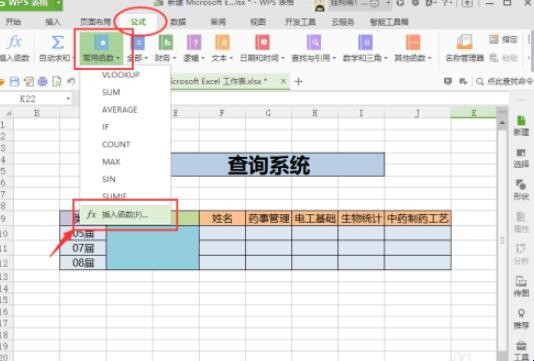Close the Excel 工作表.xlsx document tab
Viewport: 534px width, 361px height.
283,81
